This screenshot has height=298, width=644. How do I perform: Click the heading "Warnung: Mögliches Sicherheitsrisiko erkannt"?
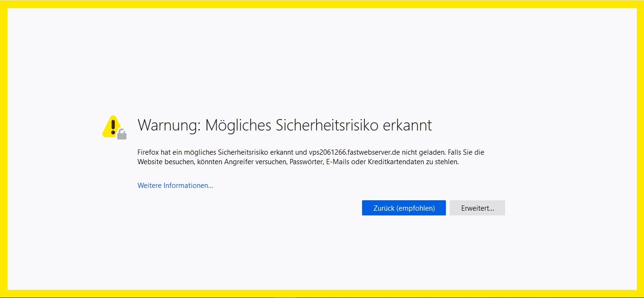point(284,125)
